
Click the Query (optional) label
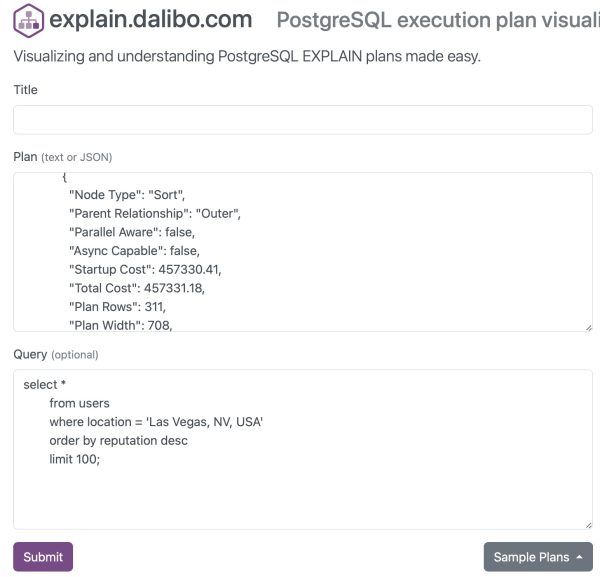56,354
